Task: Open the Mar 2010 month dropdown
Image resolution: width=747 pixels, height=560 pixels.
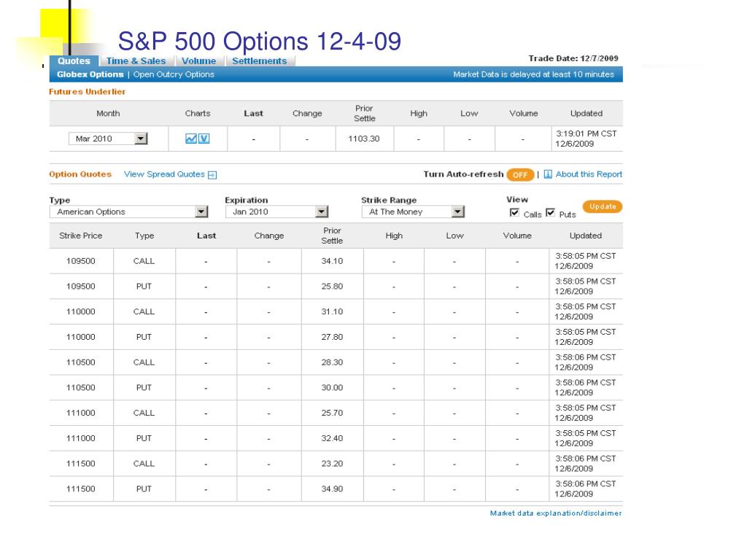Action: 108,139
